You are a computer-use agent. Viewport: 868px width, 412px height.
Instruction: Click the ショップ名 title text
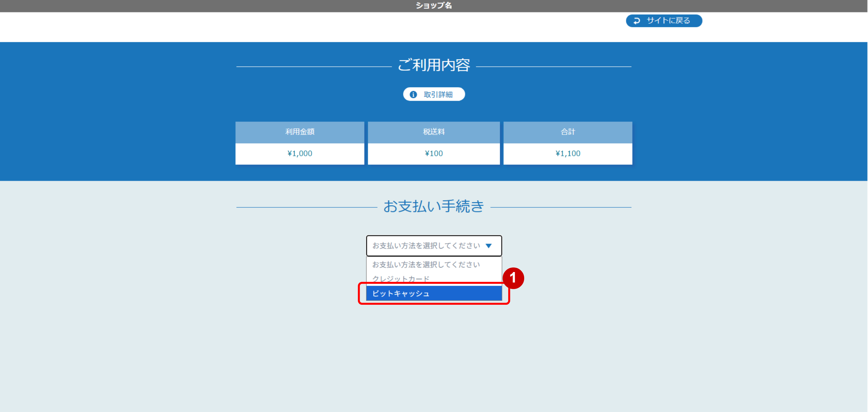click(434, 5)
